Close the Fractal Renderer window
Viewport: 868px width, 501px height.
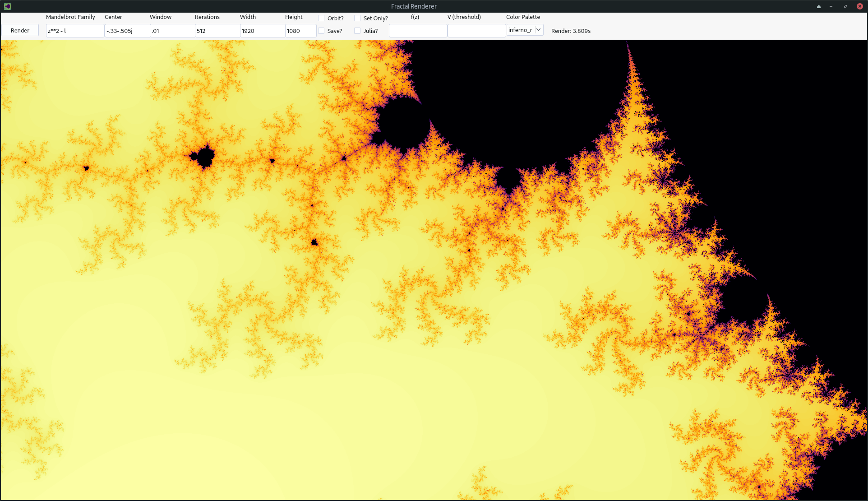pos(859,6)
